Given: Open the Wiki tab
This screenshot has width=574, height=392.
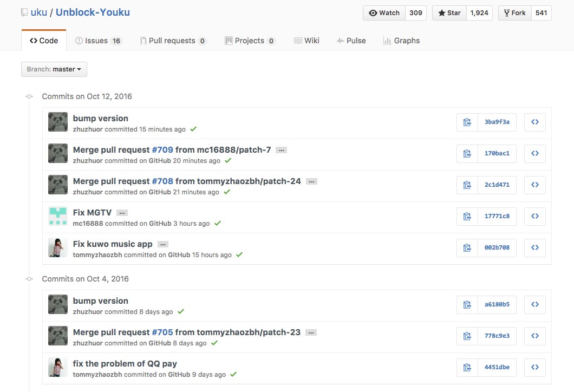Looking at the screenshot, I should pyautogui.click(x=307, y=41).
